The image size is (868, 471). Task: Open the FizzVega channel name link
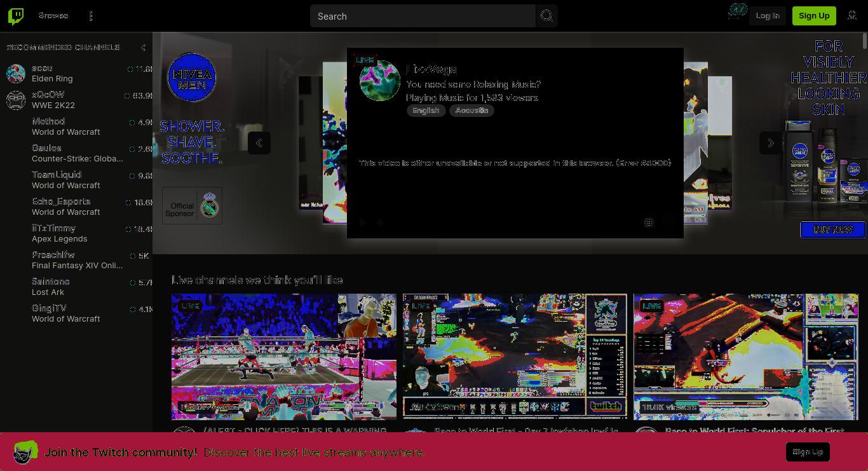[x=431, y=69]
